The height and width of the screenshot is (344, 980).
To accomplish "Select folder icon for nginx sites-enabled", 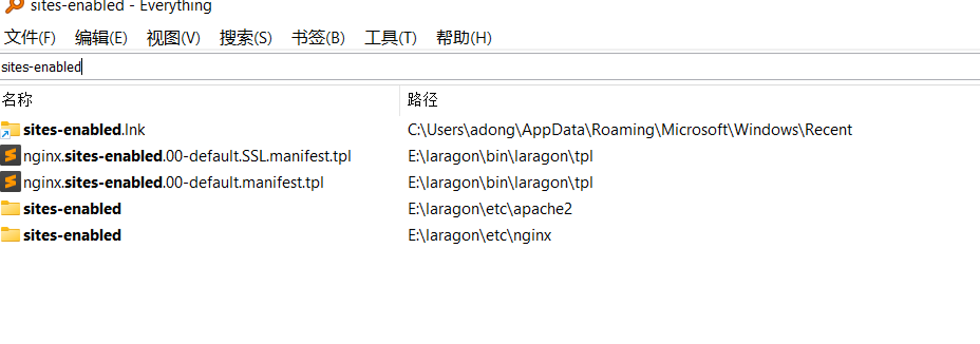I will coord(10,235).
